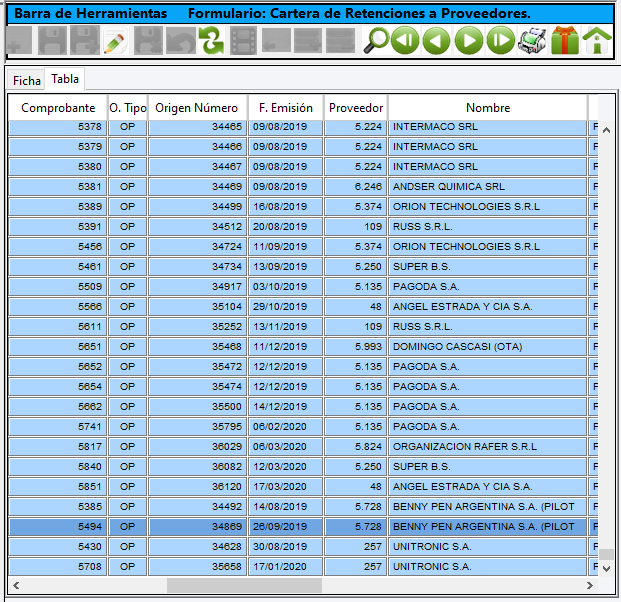This screenshot has width=621, height=602.
Task: Go to next record green arrow
Action: click(469, 40)
